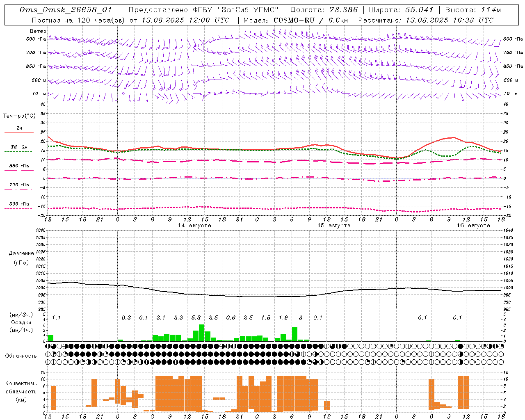Click the Конвективн. convective cloud label

[21, 383]
